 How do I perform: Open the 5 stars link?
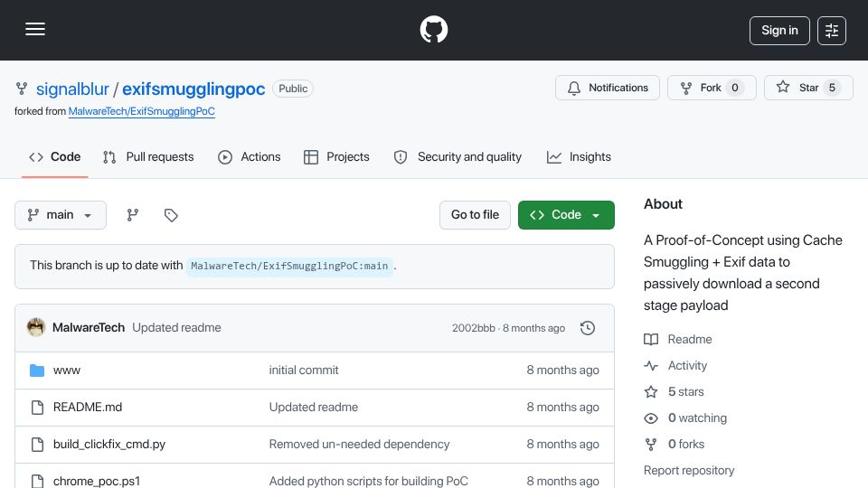pos(674,391)
